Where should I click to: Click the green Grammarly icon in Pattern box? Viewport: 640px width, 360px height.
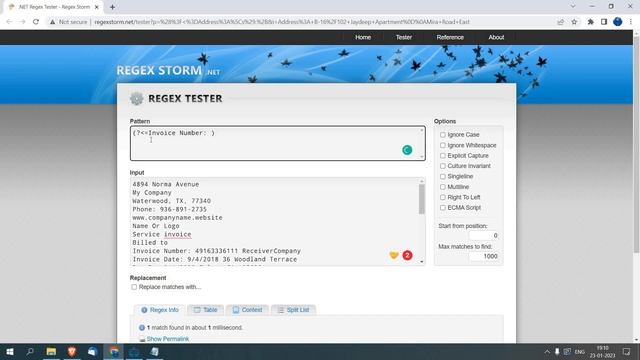pyautogui.click(x=407, y=150)
